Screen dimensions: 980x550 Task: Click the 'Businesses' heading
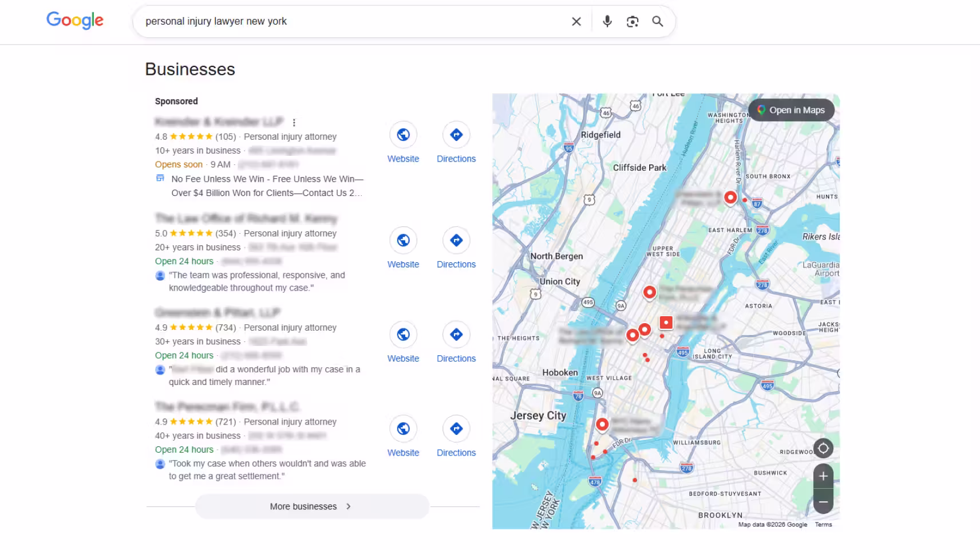[190, 69]
